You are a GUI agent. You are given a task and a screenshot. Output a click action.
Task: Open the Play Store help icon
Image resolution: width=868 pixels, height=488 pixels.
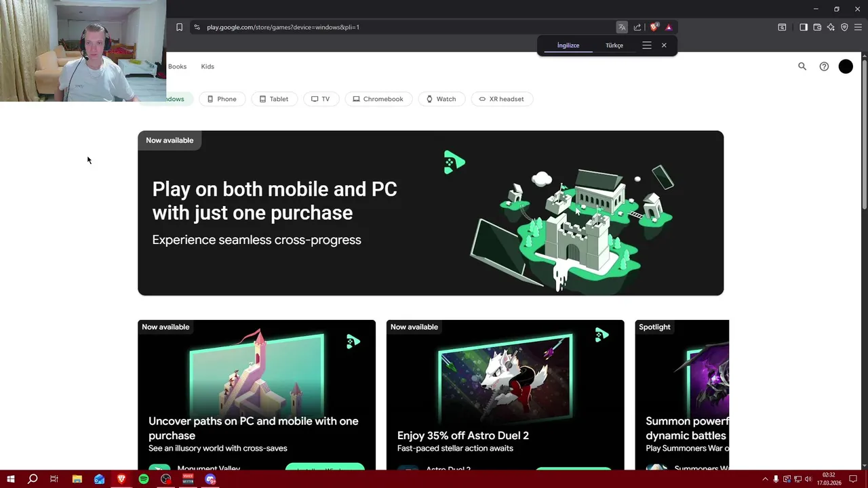coord(824,66)
